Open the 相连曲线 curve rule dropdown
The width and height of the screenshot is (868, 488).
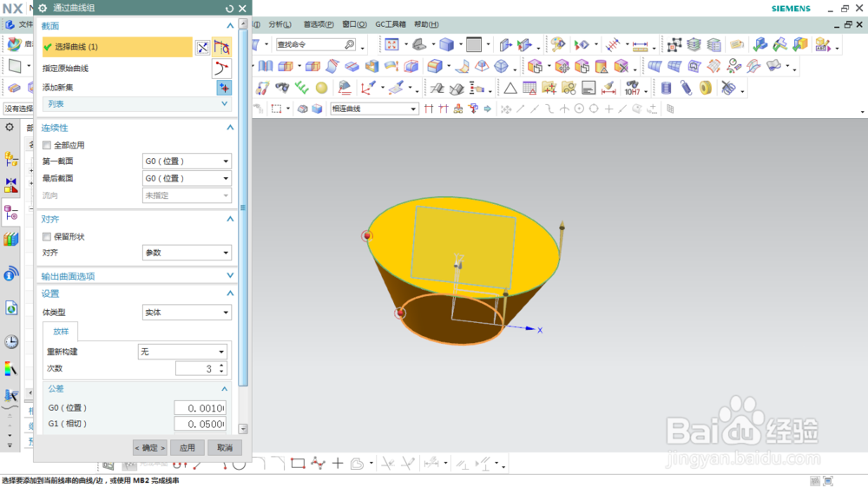(373, 109)
